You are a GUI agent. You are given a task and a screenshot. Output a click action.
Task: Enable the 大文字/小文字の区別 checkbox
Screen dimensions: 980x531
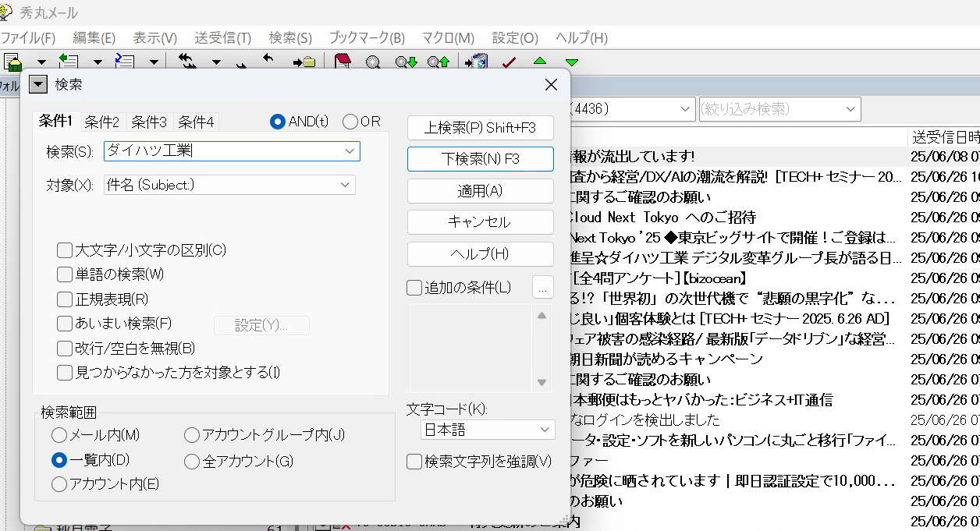pos(65,250)
